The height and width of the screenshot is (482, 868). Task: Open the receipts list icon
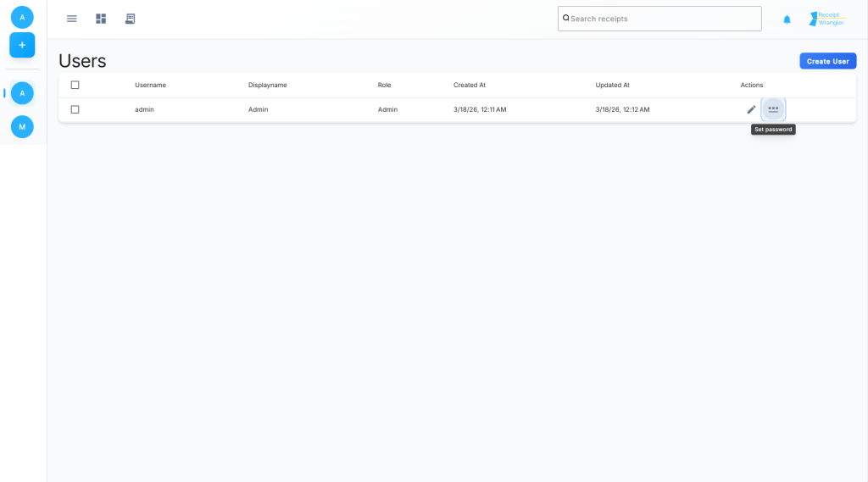tap(130, 19)
